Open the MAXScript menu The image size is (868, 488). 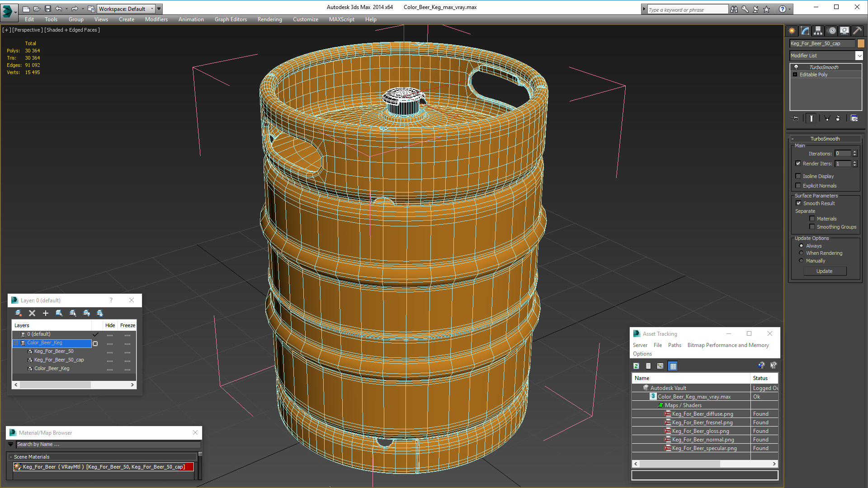pyautogui.click(x=341, y=19)
